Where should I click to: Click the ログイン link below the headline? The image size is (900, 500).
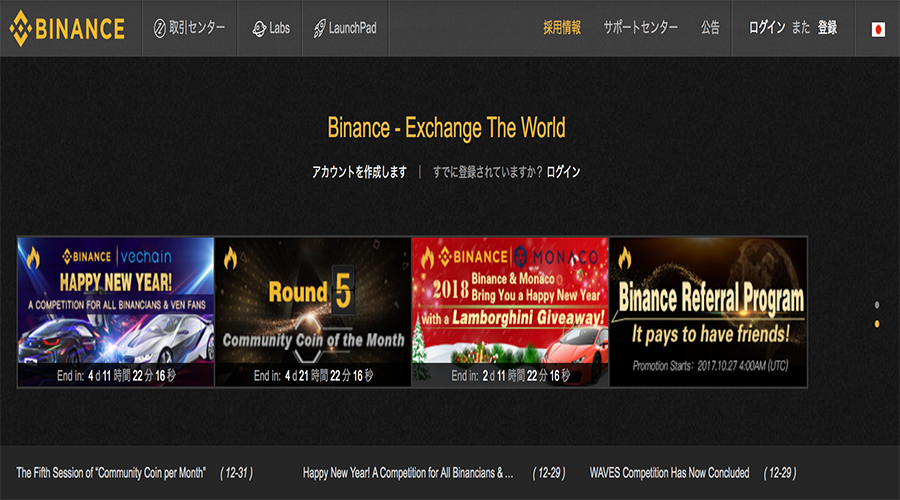point(563,172)
